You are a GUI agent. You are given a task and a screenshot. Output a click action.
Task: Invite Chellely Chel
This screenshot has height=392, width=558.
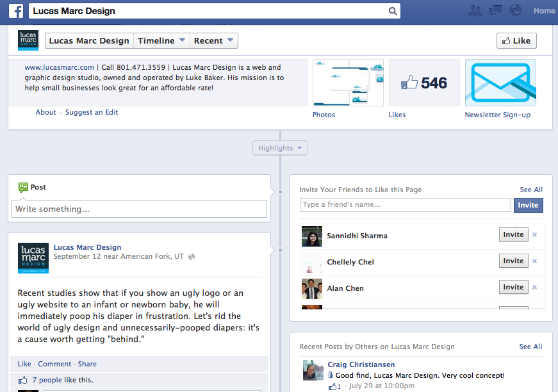click(x=514, y=261)
